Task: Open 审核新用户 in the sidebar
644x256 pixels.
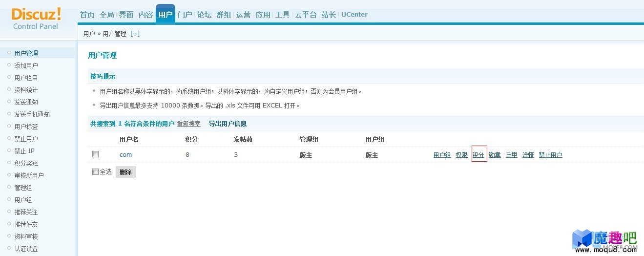Action: 29,175
